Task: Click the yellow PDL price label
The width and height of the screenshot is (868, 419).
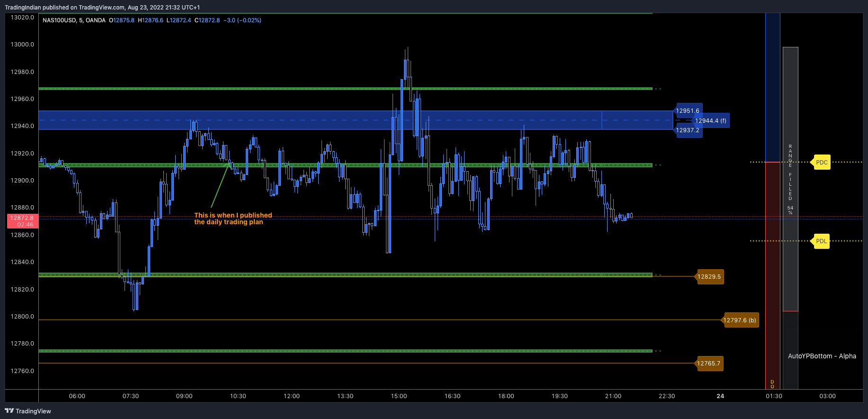Action: coord(821,241)
